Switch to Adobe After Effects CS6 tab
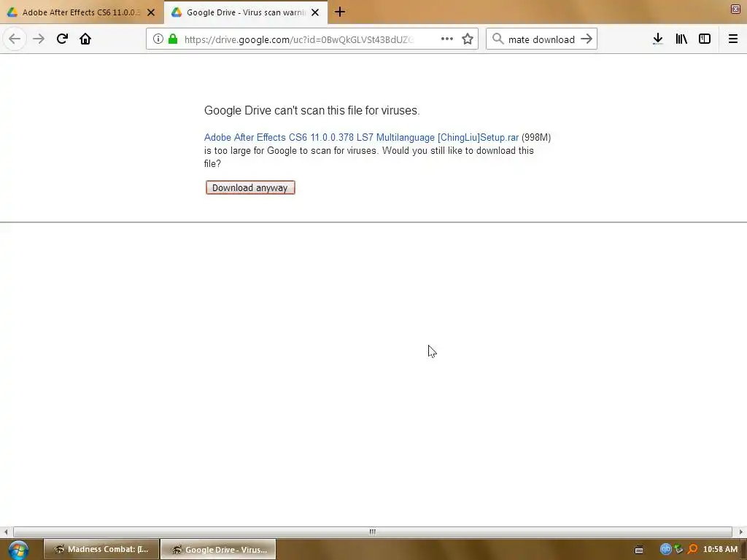This screenshot has height=560, width=747. tap(82, 12)
